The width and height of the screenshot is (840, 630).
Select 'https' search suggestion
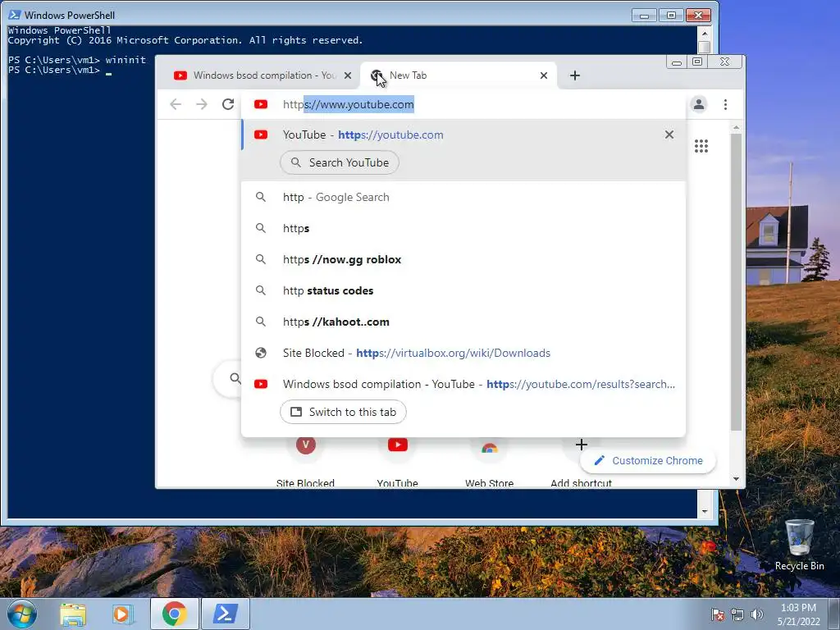(463, 228)
